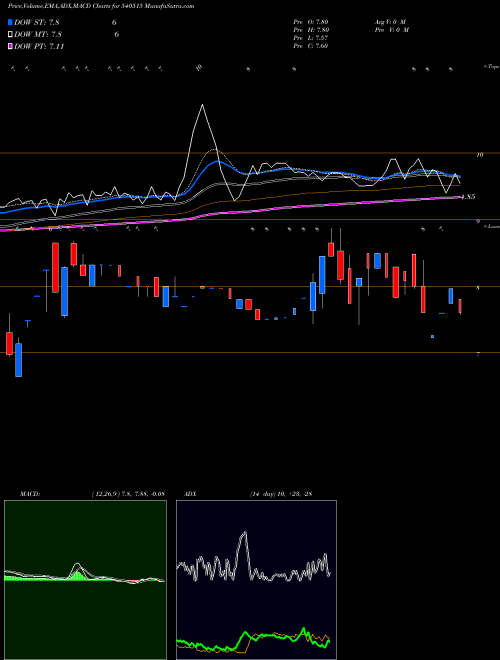Click the price axis label 7
500x660 pixels.
point(478,354)
